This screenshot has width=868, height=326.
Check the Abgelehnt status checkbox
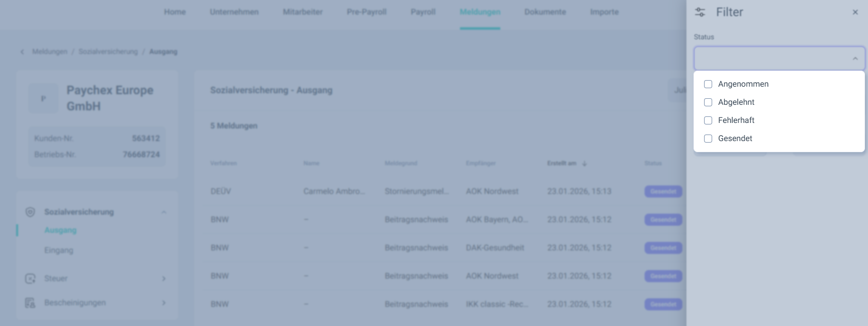(x=708, y=102)
